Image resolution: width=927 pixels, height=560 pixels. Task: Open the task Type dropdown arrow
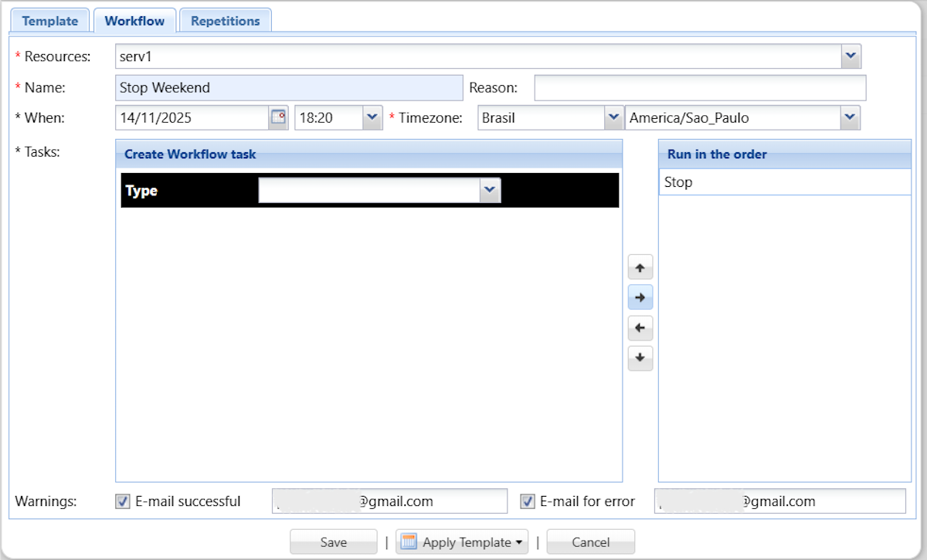tap(491, 191)
